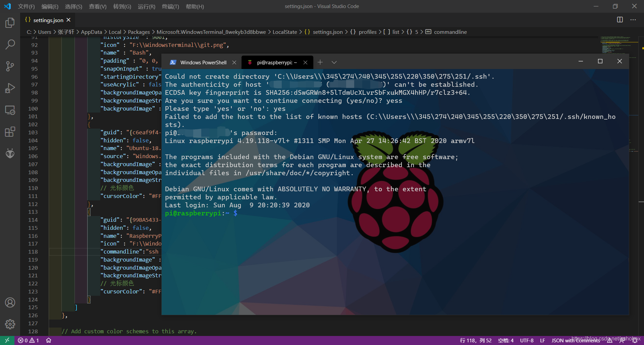Switch to the pi@raspberrypi terminal tab
Screen dimensions: 644x345
(277, 62)
